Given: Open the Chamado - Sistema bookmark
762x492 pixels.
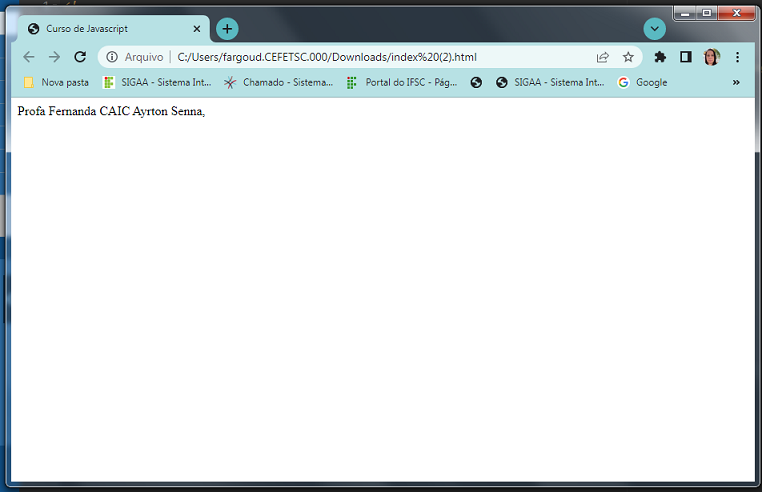Looking at the screenshot, I should click(x=279, y=82).
